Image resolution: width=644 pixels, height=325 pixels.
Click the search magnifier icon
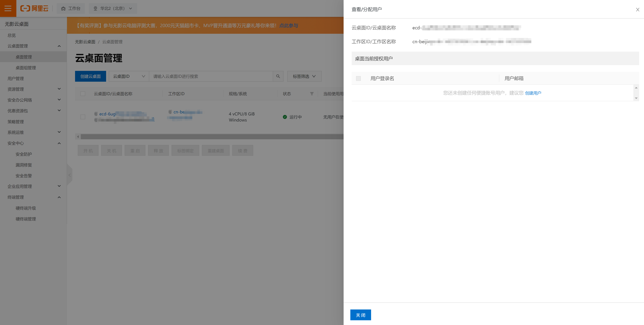[278, 76]
